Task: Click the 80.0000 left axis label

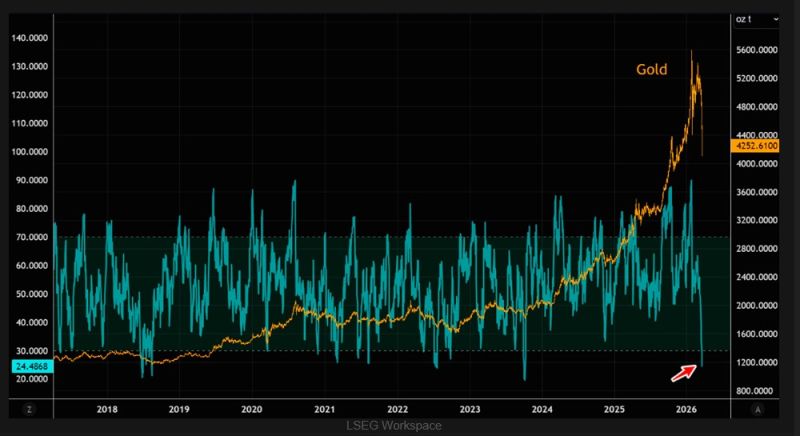Action: pos(32,209)
